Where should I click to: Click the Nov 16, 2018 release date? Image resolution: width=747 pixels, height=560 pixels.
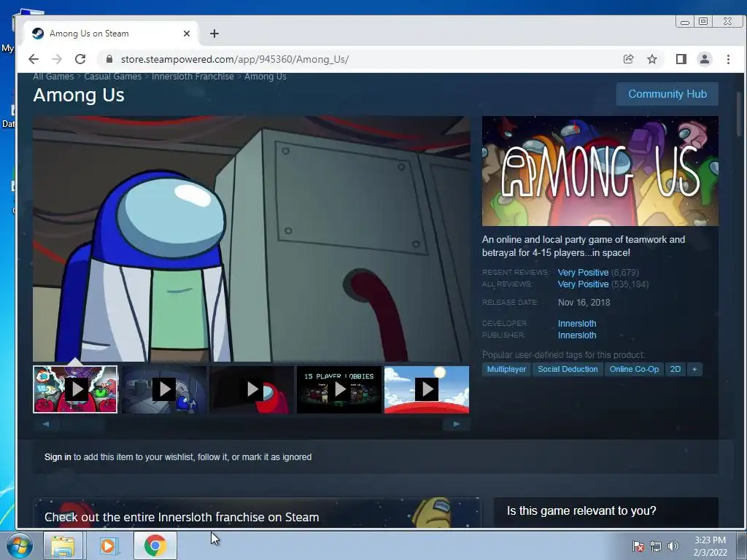584,303
